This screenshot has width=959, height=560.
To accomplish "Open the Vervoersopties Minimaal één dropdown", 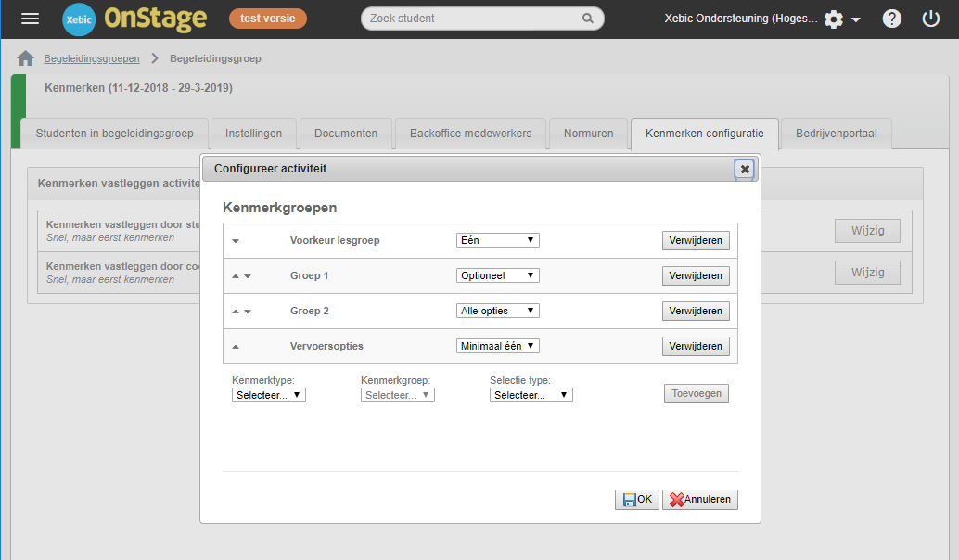I will click(498, 346).
